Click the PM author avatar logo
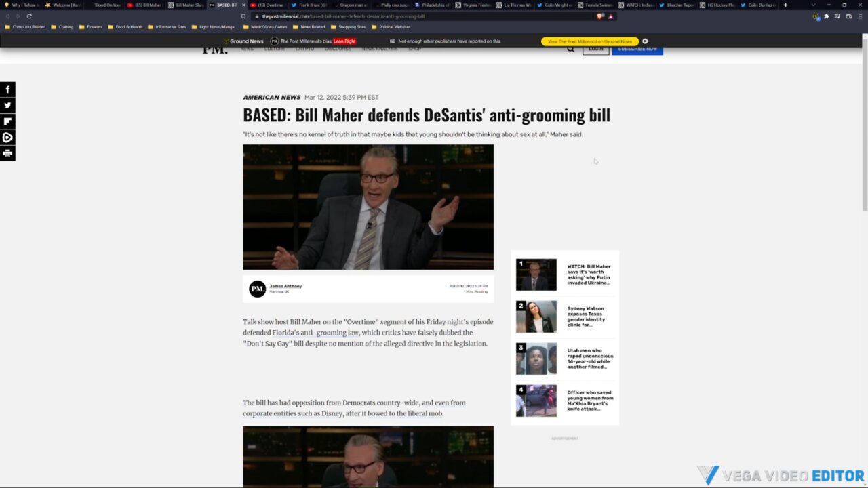 [257, 289]
